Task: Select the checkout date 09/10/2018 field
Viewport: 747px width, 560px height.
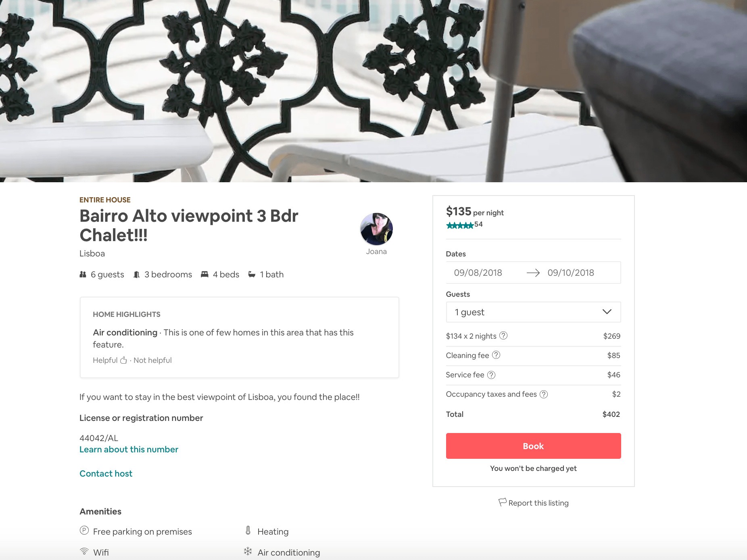Action: (x=571, y=273)
